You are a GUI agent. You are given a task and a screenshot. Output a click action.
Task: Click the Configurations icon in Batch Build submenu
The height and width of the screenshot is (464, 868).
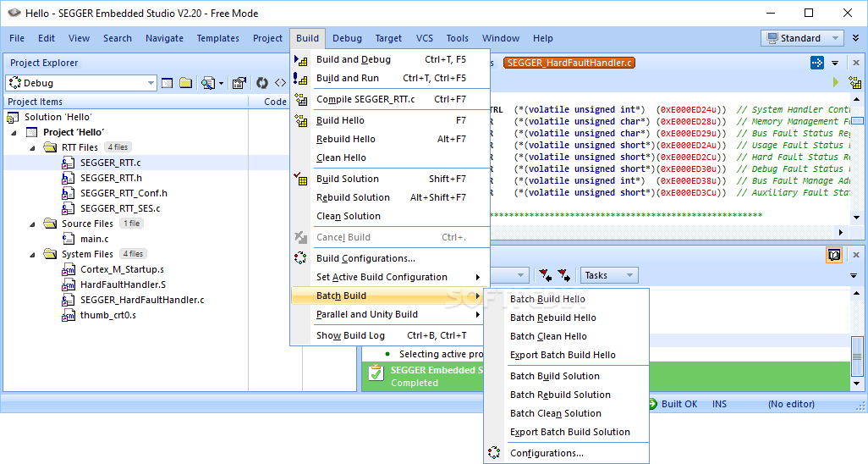(494, 452)
